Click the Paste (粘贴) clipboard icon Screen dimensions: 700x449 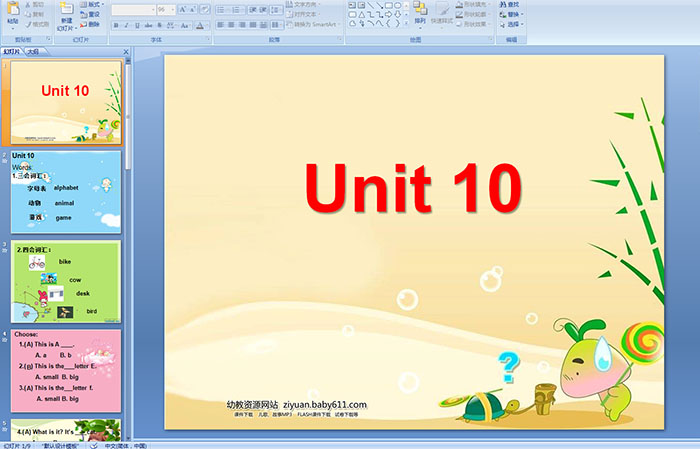[x=13, y=9]
